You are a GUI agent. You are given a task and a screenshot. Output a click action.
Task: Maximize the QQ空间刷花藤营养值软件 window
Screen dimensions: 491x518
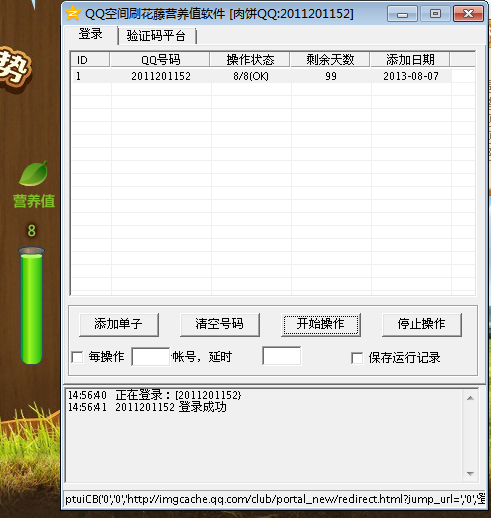(435, 14)
